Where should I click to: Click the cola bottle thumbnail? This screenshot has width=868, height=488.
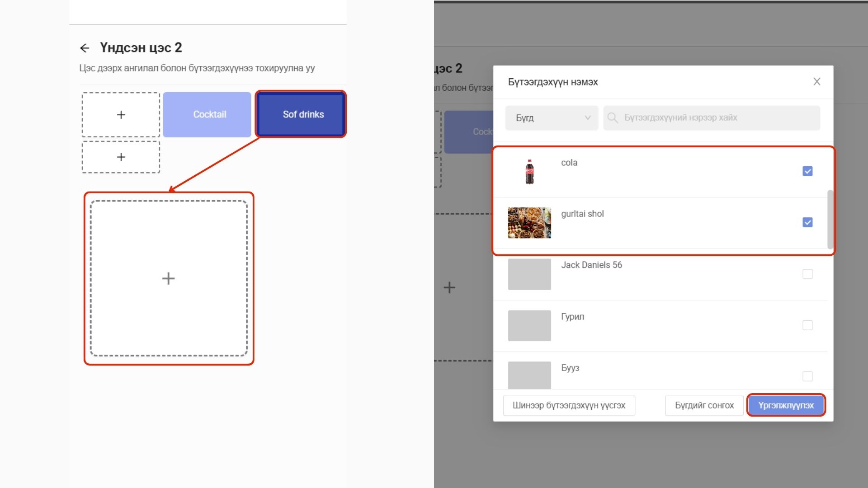(x=529, y=172)
